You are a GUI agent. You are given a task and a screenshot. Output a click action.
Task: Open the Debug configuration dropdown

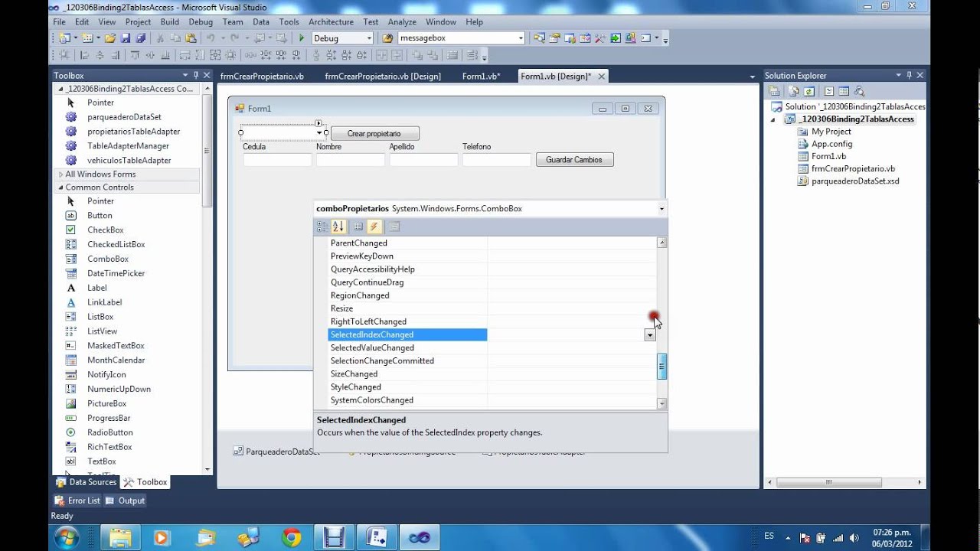[369, 38]
